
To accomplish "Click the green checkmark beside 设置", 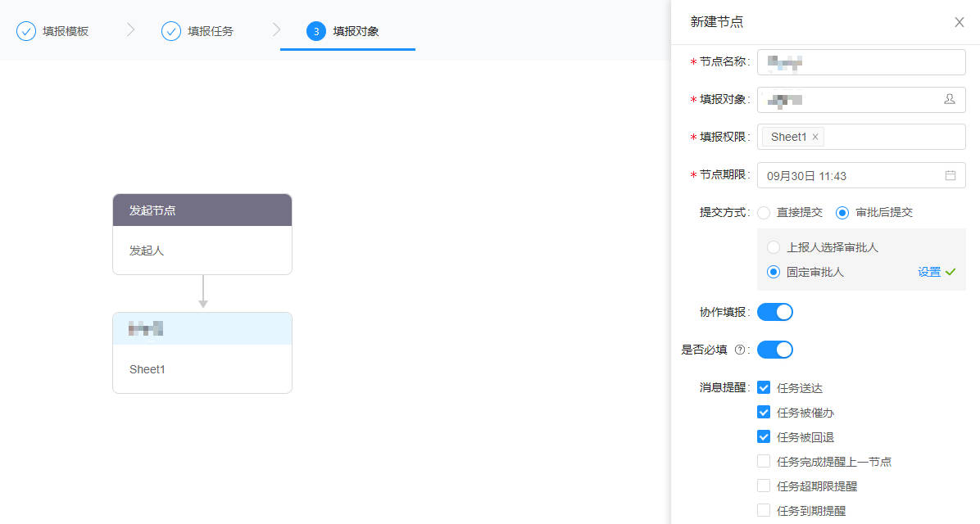I will pyautogui.click(x=953, y=272).
